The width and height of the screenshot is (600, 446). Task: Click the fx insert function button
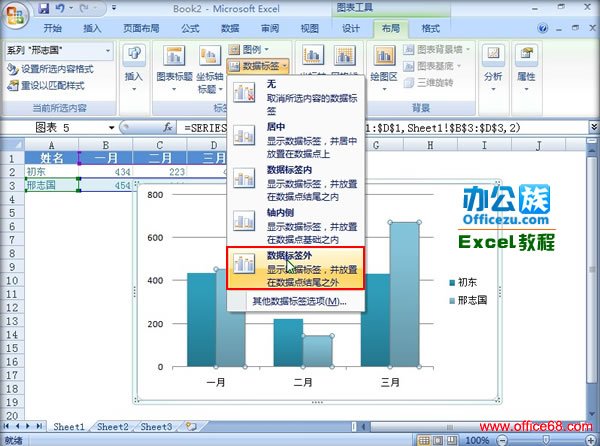pos(168,127)
